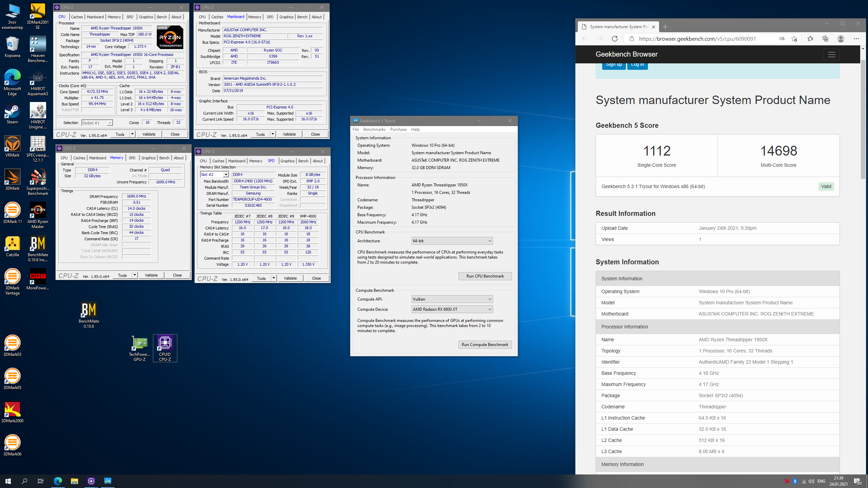868x488 pixels.
Task: Open Compute Device Radeon RX 6900 XT dropdown
Action: pyautogui.click(x=452, y=309)
